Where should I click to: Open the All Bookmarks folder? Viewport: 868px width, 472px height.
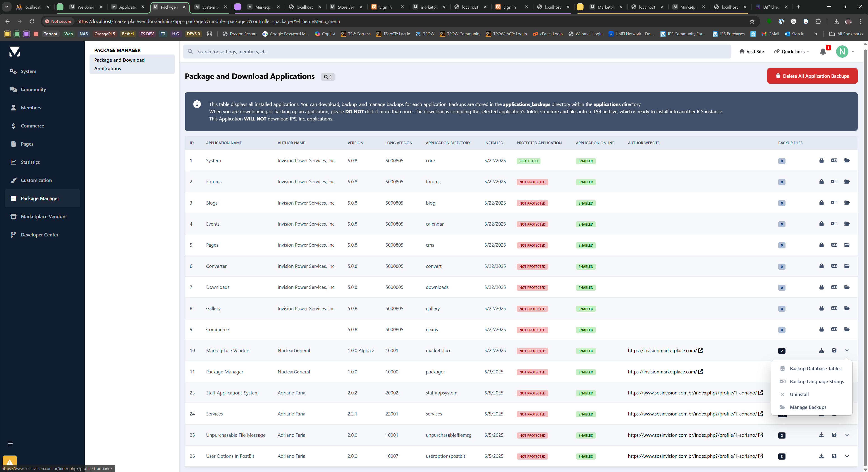pos(846,34)
